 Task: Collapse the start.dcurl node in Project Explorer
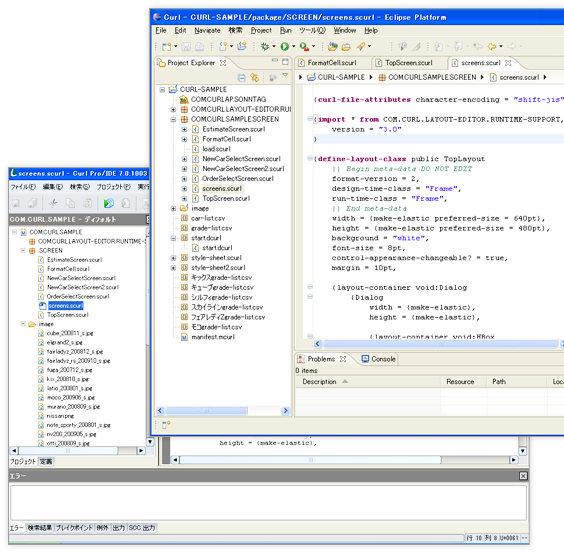(173, 238)
